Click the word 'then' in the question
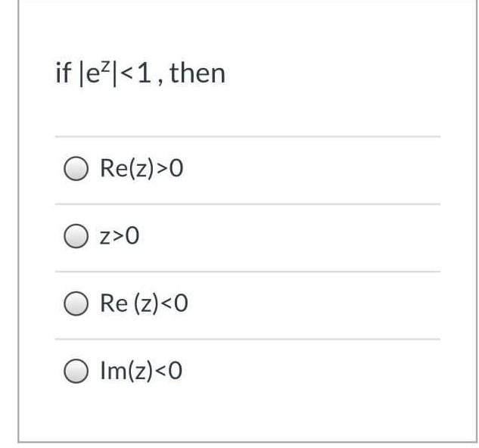This screenshot has height=448, width=479. (198, 73)
